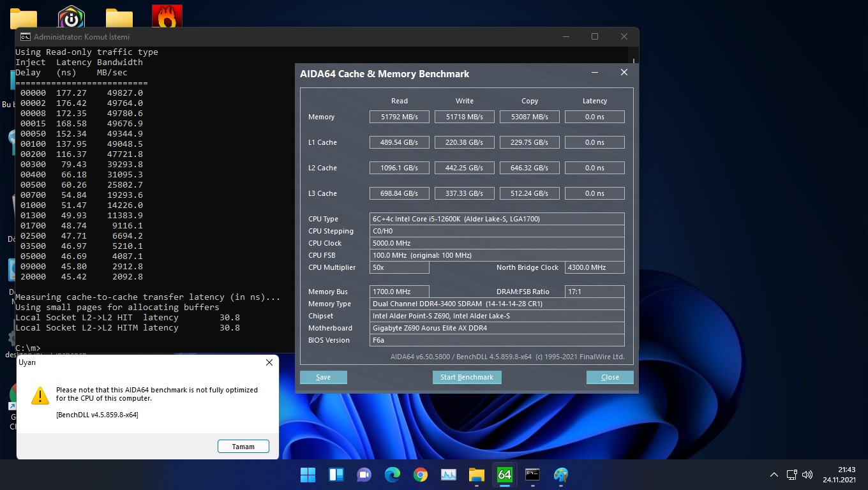Open the Paint app from the taskbar
868x490 pixels.
(561, 475)
